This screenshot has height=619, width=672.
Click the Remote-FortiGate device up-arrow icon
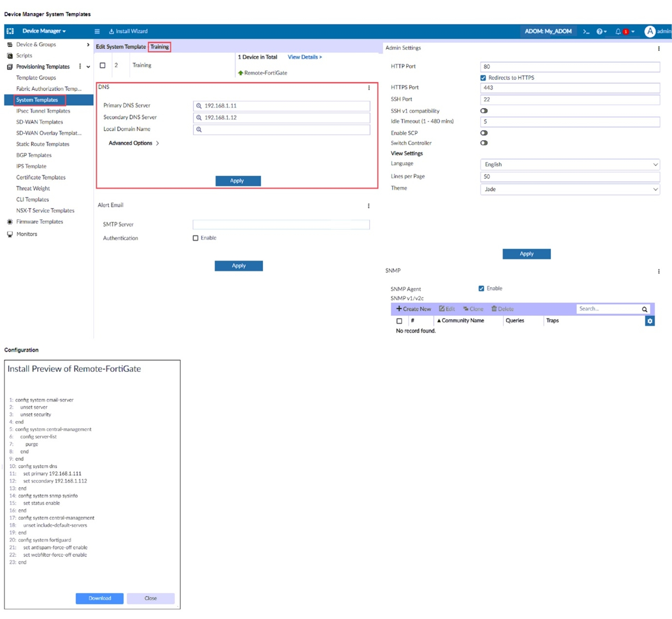coord(240,73)
